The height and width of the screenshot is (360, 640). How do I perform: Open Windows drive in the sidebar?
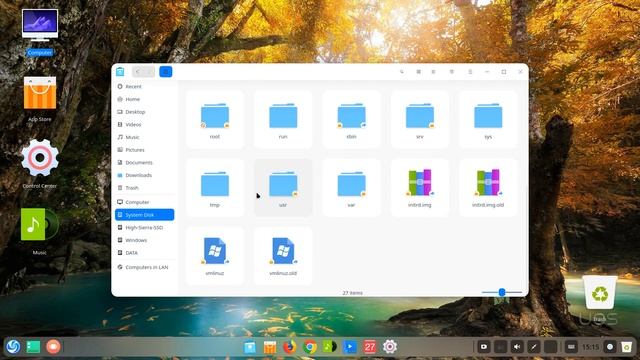[x=144, y=240]
